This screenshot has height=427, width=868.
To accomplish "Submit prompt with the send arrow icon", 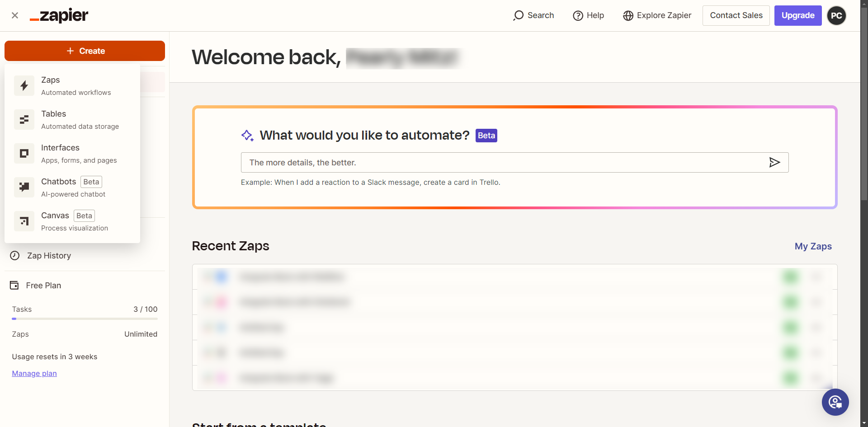I will [x=774, y=162].
